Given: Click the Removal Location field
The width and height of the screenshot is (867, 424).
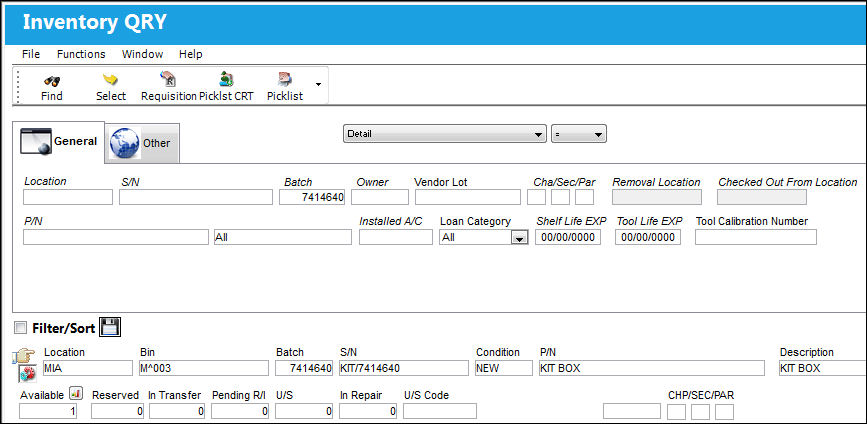Looking at the screenshot, I should point(657,197).
